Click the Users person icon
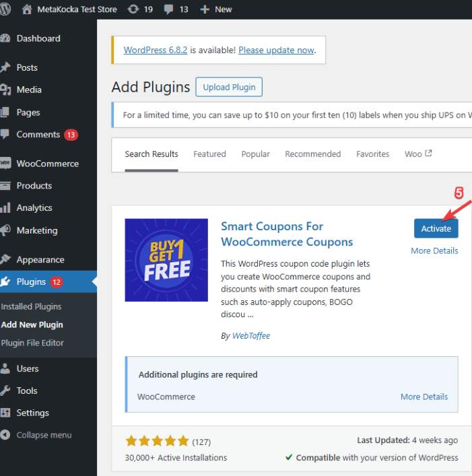472x476 pixels. tap(5, 368)
